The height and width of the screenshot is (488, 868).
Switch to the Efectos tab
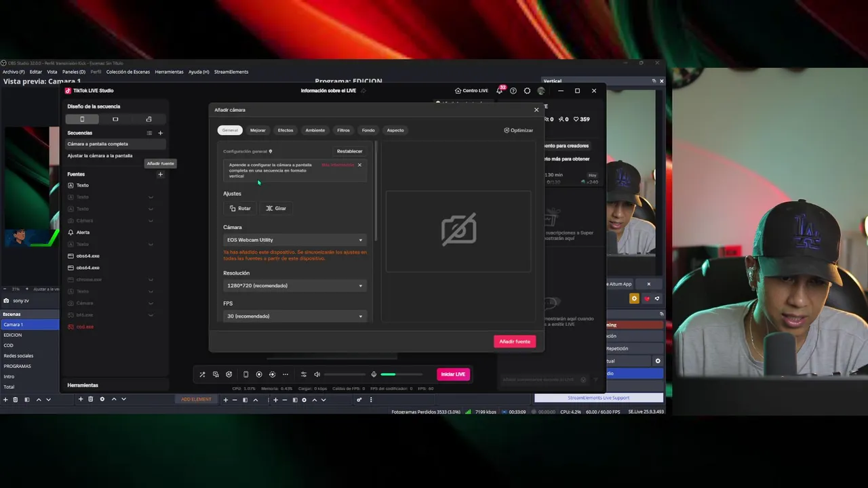click(285, 130)
